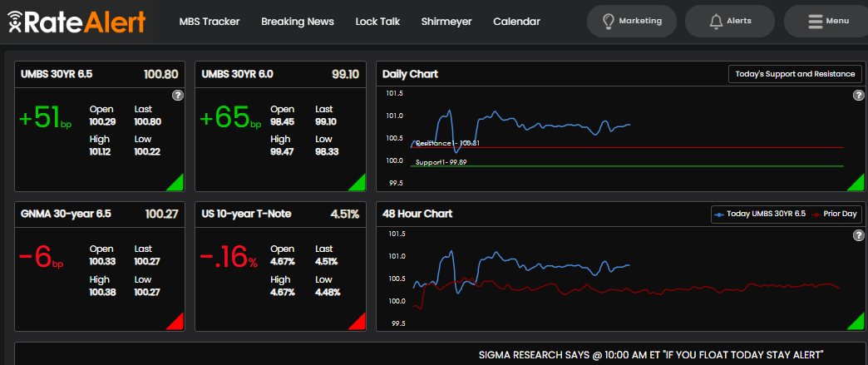The width and height of the screenshot is (868, 365).
Task: Open the Shirmeyer section
Action: [x=446, y=22]
